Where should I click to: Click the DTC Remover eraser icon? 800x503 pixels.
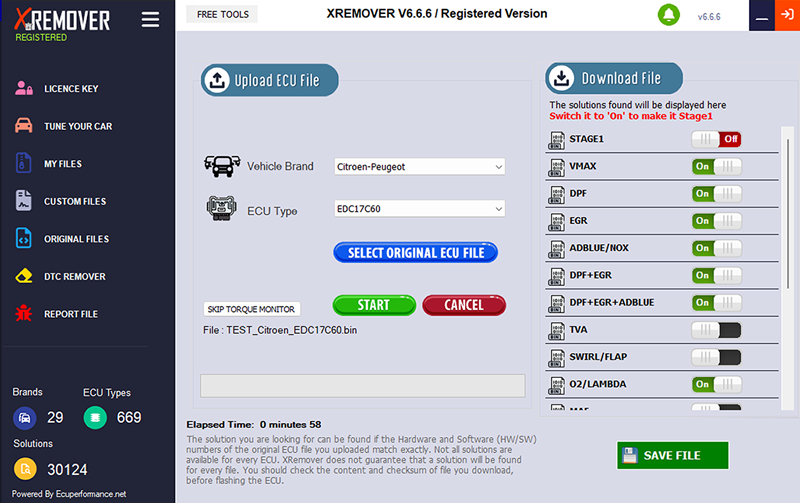23,276
